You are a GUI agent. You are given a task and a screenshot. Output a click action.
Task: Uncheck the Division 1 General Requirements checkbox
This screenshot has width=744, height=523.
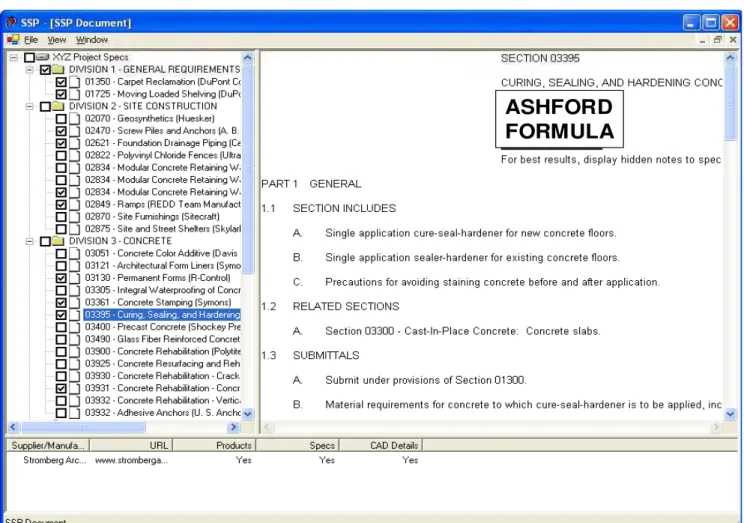tap(46, 70)
